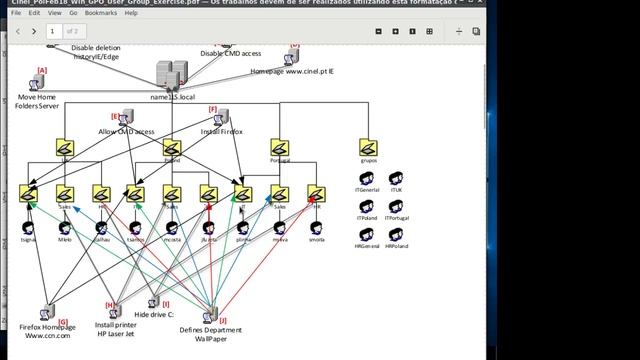This screenshot has width=640, height=360.
Task: Open the Help menu
Action: (x=131, y=13)
